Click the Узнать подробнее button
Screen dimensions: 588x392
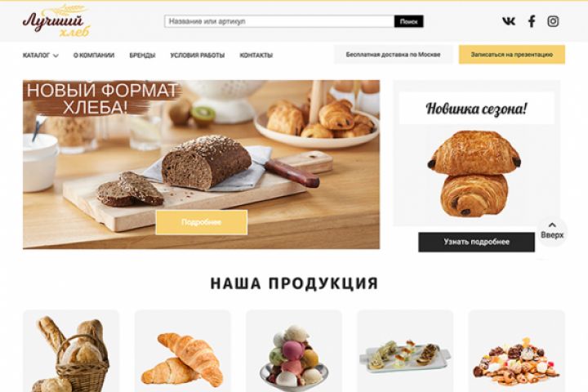click(477, 242)
